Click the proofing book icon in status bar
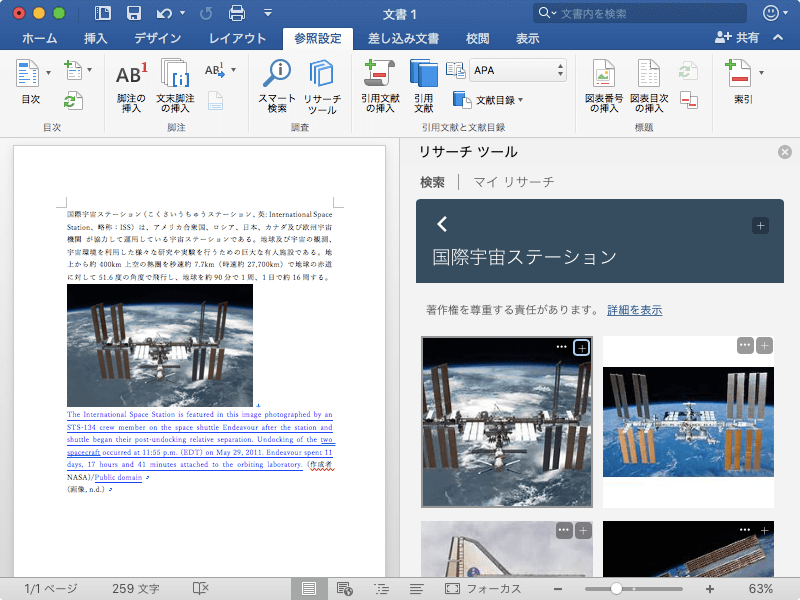The image size is (800, 600). tap(201, 588)
